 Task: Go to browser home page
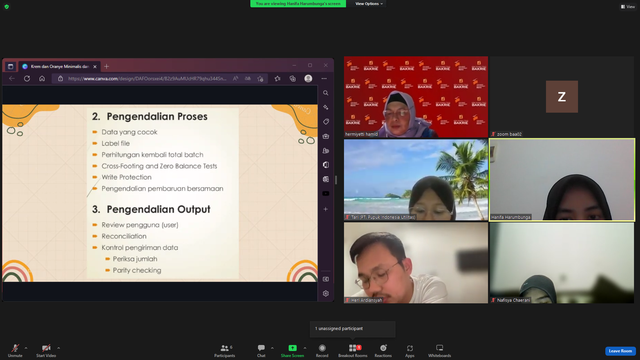click(x=42, y=78)
